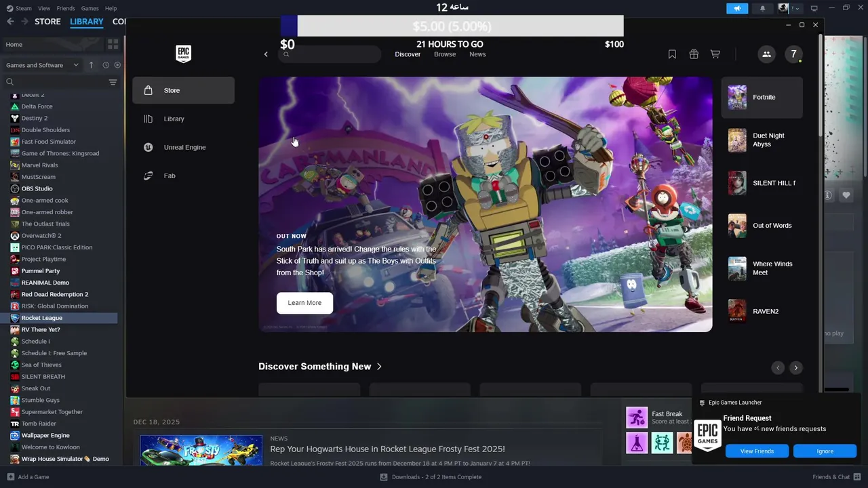Select SILENT HILL f featured item
868x488 pixels.
762,183
